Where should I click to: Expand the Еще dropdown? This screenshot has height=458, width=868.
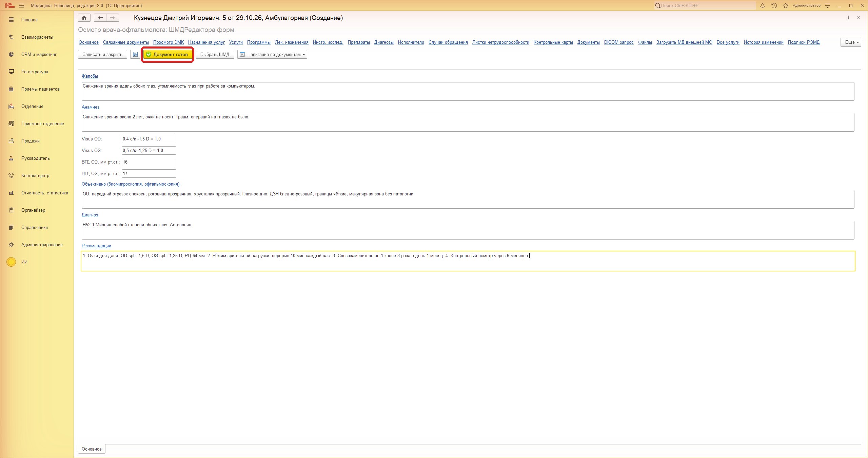coord(851,42)
